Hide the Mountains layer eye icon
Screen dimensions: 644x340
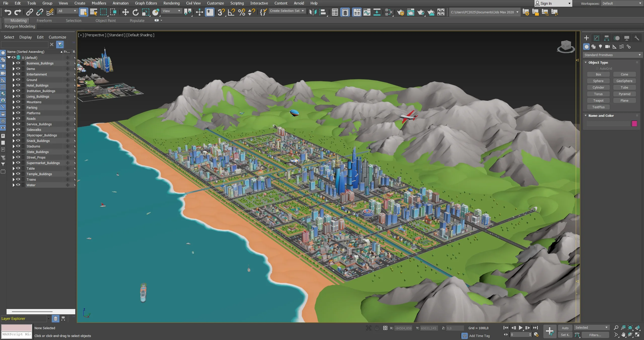click(18, 102)
